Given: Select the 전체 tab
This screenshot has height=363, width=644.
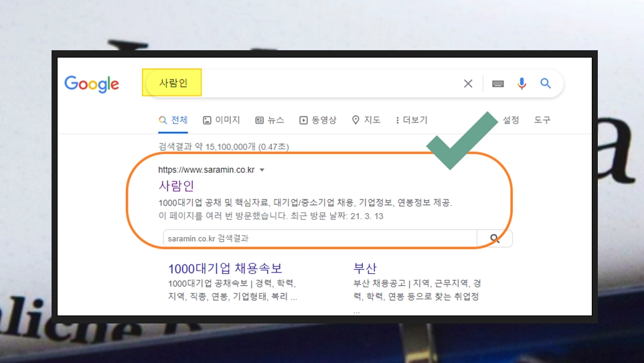Looking at the screenshot, I should coord(173,120).
